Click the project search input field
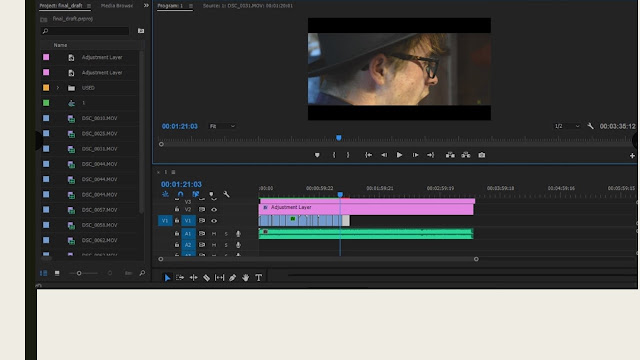The height and width of the screenshot is (360, 640). coord(85,31)
